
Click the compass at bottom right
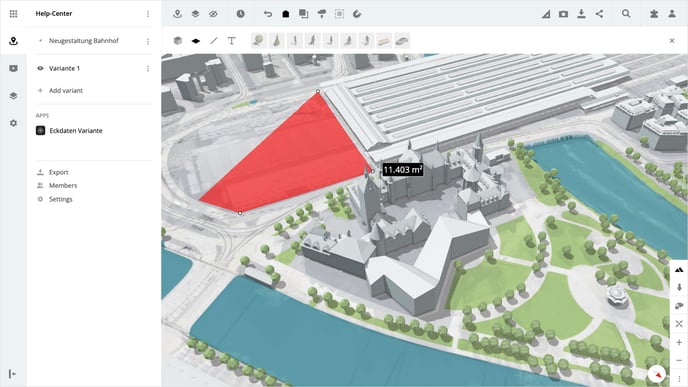[657, 374]
